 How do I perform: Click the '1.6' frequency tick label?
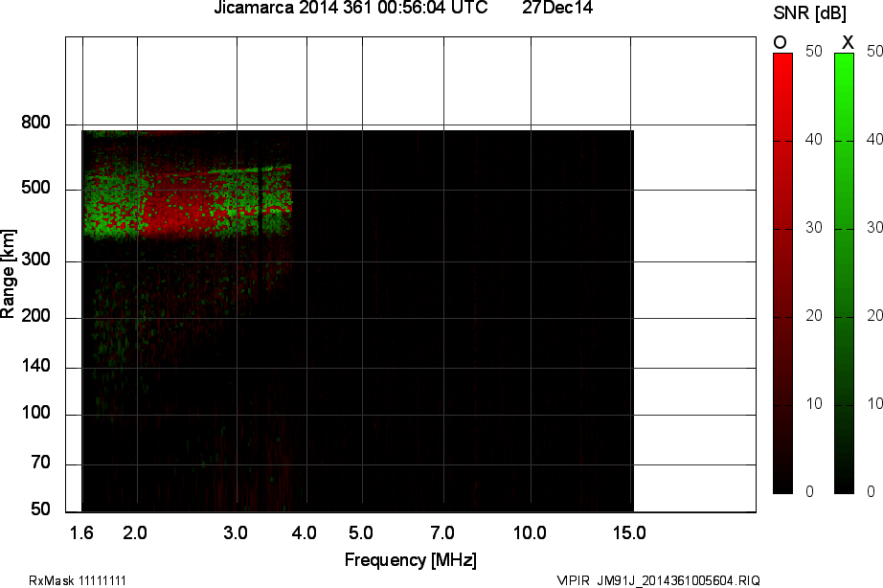(81, 532)
